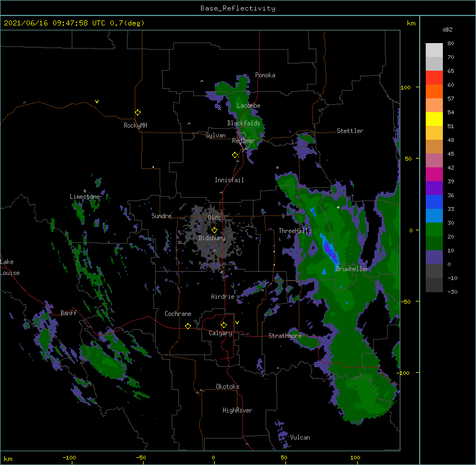Click the Okotoks town label
The height and width of the screenshot is (465, 476).
(228, 387)
